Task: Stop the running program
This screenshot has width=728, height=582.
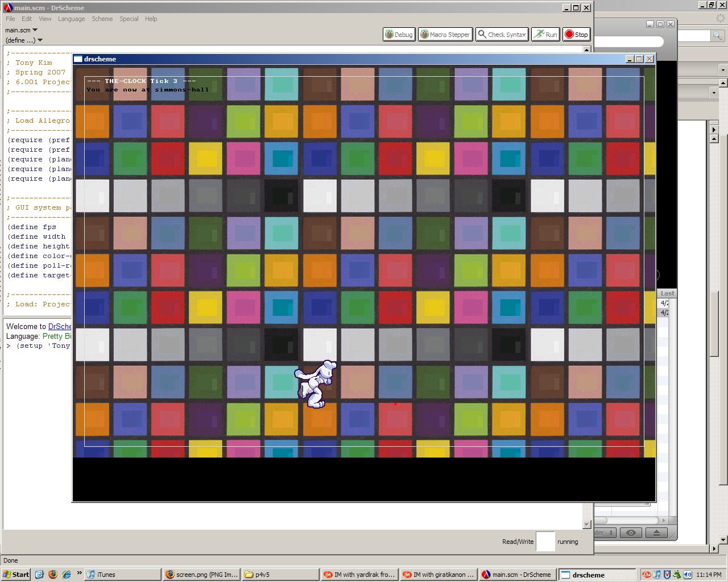Action: [576, 35]
